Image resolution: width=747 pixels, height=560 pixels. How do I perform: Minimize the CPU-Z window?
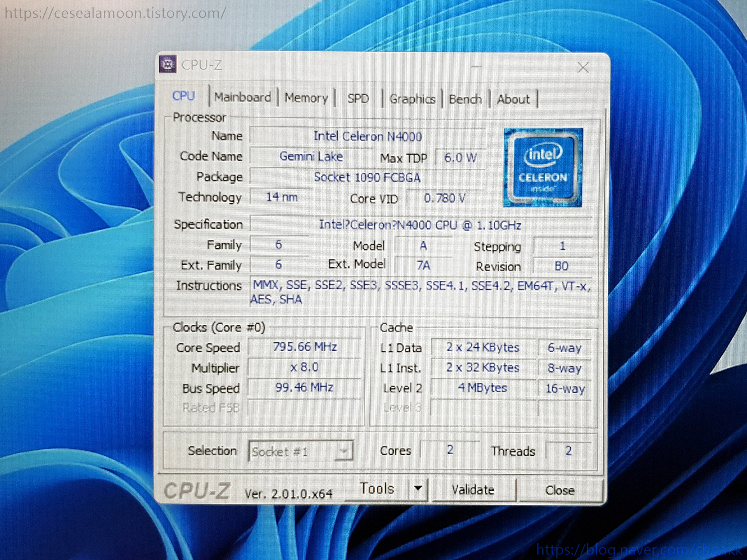point(477,67)
